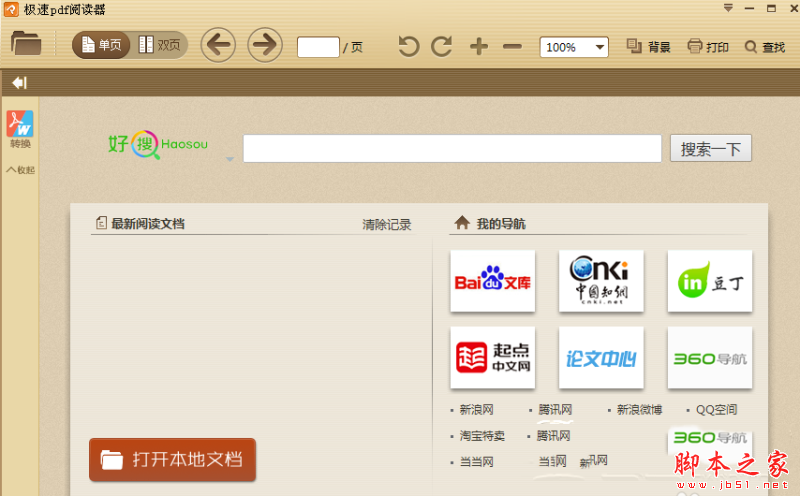800x496 pixels.
Task: Rotate the page counterclockwise
Action: [x=409, y=46]
